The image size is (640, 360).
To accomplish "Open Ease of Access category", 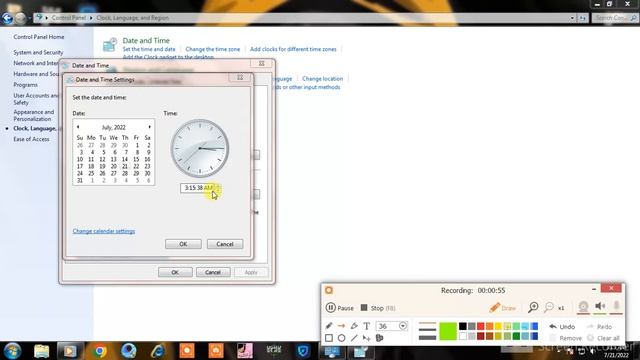I will [x=31, y=139].
